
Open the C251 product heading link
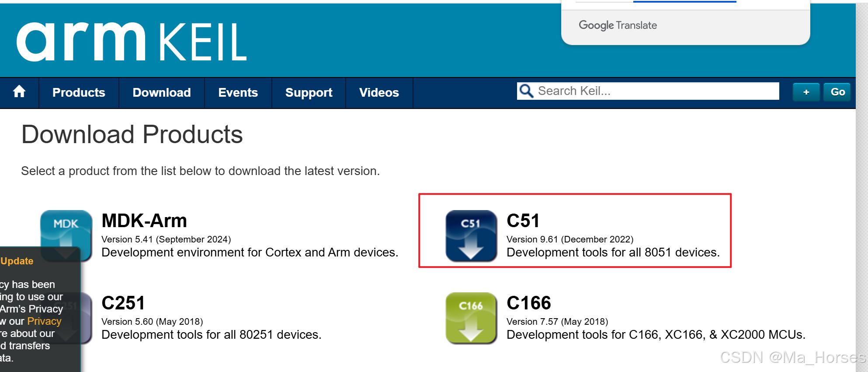point(123,303)
